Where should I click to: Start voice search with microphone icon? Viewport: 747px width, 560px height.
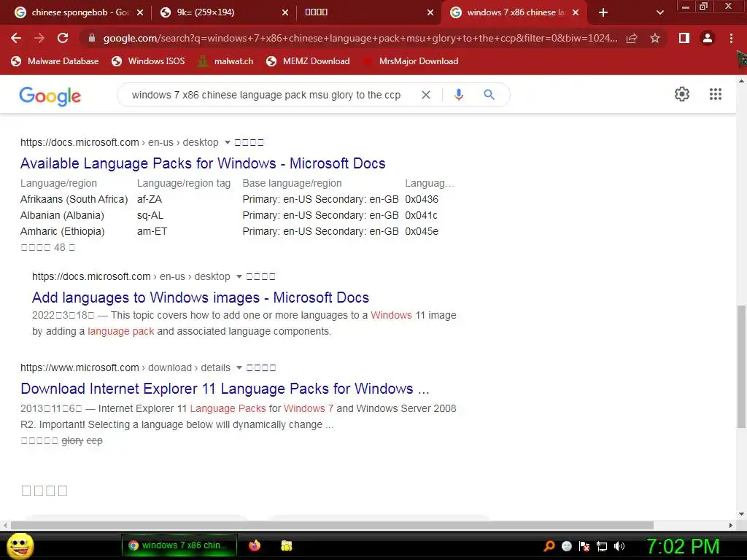[x=459, y=95]
